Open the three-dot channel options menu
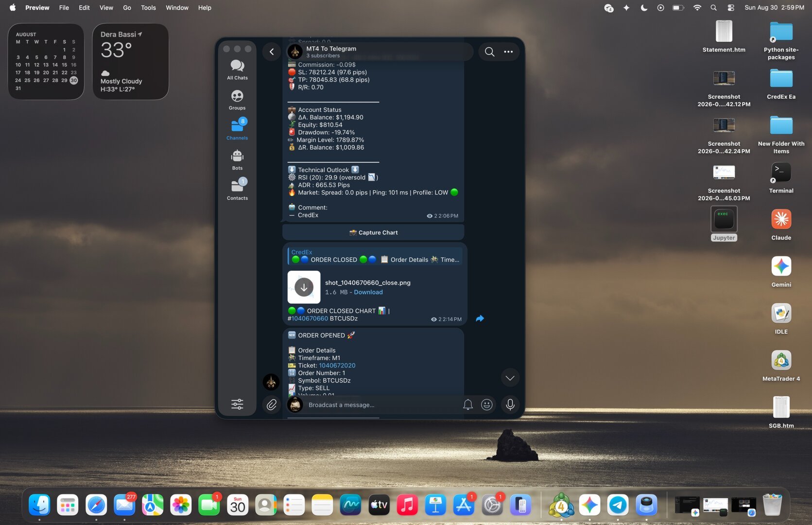Screen dimensions: 812x525 coord(508,52)
